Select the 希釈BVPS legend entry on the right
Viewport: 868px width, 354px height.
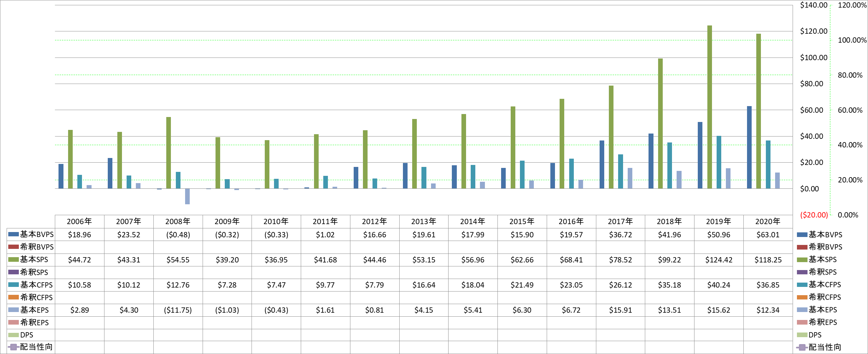point(819,247)
